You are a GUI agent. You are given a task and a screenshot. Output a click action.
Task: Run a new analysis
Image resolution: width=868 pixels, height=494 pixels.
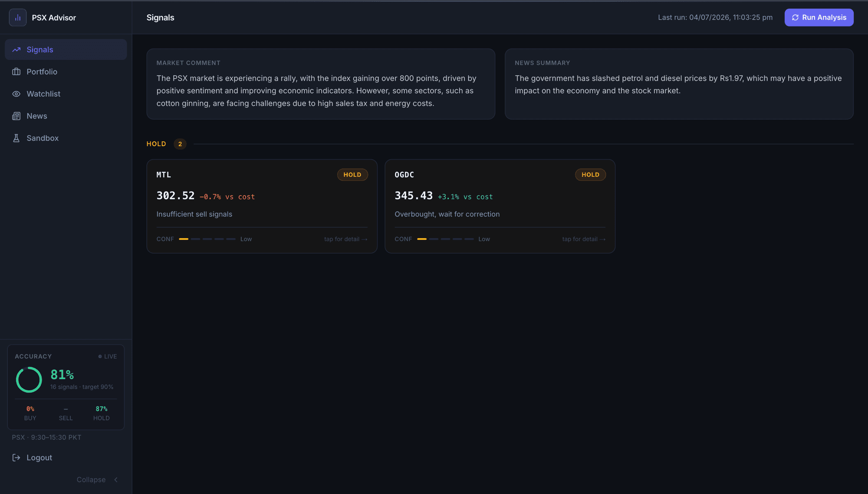pos(819,18)
